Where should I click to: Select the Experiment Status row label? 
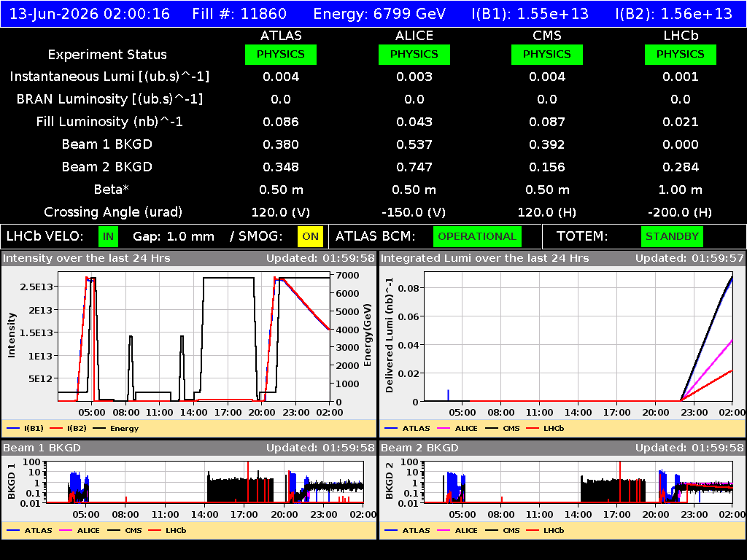pos(107,55)
